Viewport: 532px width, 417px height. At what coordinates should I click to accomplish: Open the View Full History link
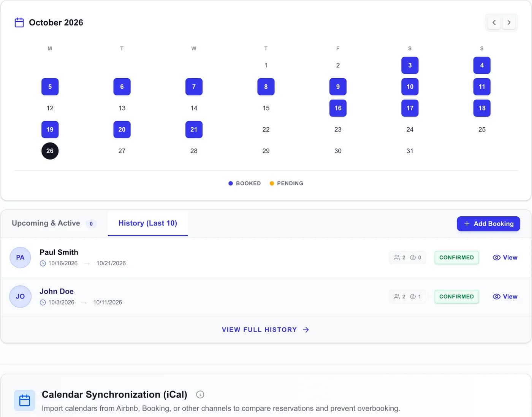click(266, 330)
